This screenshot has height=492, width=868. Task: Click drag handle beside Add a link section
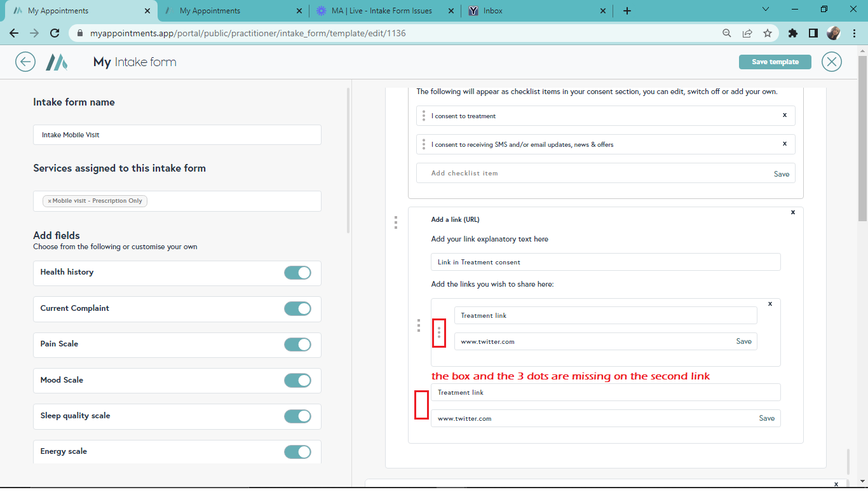(x=396, y=222)
